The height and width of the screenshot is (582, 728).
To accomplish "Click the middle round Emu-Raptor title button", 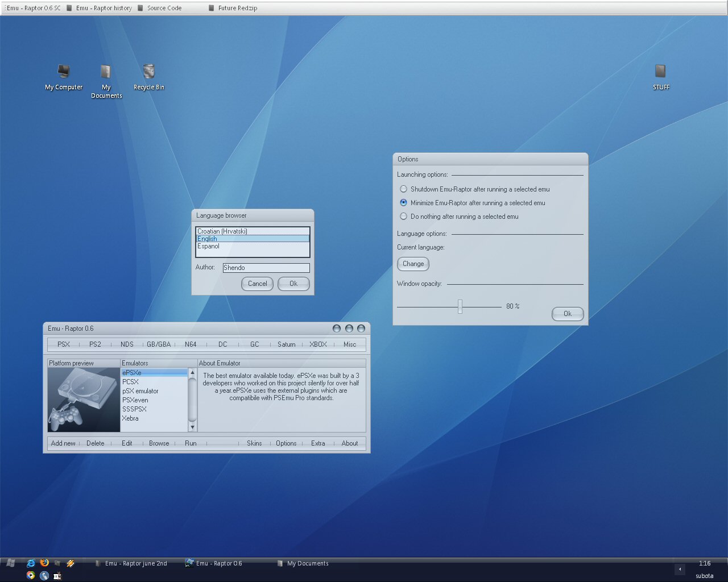I will 349,329.
